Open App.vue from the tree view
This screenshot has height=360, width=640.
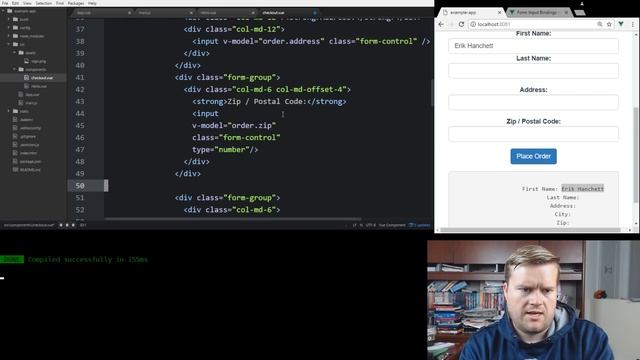tap(33, 94)
